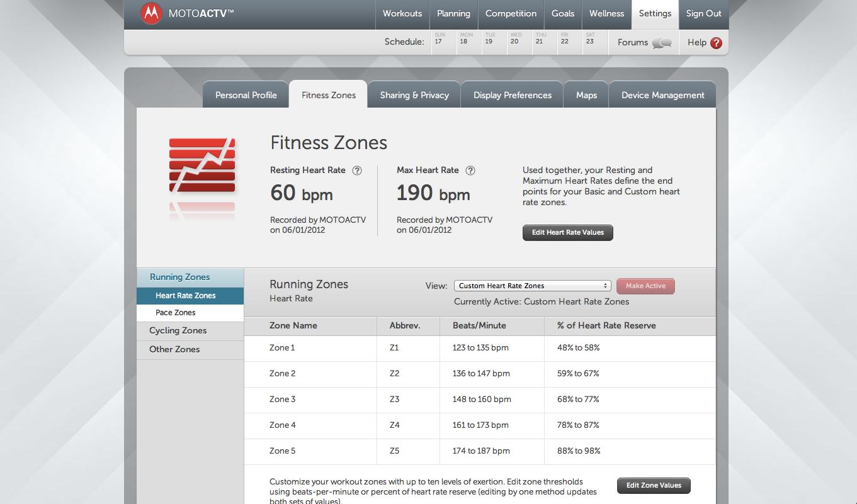This screenshot has height=504, width=857.
Task: Click the Edit Zone Values button
Action: click(654, 486)
